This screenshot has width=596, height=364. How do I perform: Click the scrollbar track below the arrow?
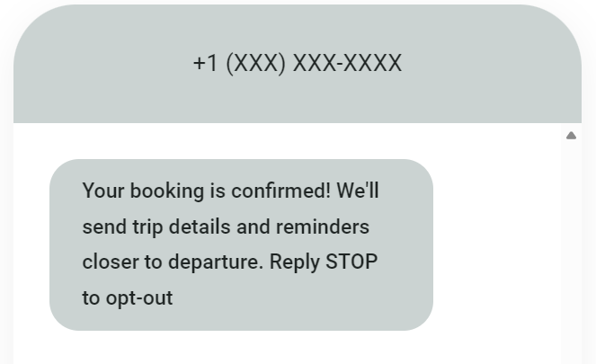[571, 252]
